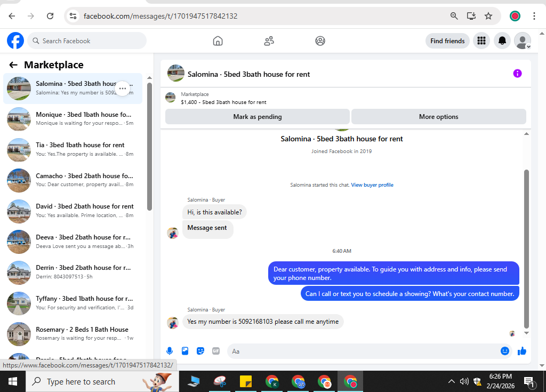Click the Facebook logo icon
Viewport: 546px width, 392px height.
point(15,41)
